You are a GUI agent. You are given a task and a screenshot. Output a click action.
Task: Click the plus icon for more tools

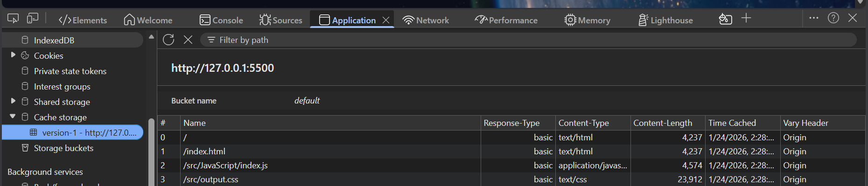pyautogui.click(x=746, y=18)
